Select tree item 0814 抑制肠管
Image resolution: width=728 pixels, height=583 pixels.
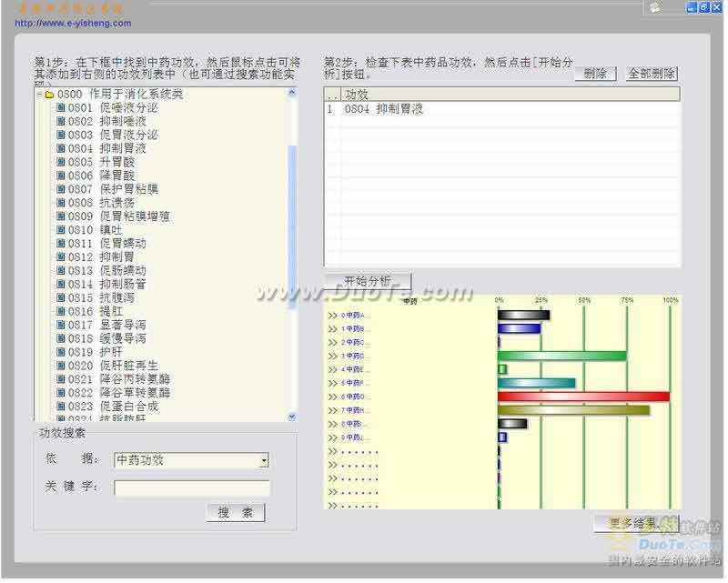pos(107,284)
